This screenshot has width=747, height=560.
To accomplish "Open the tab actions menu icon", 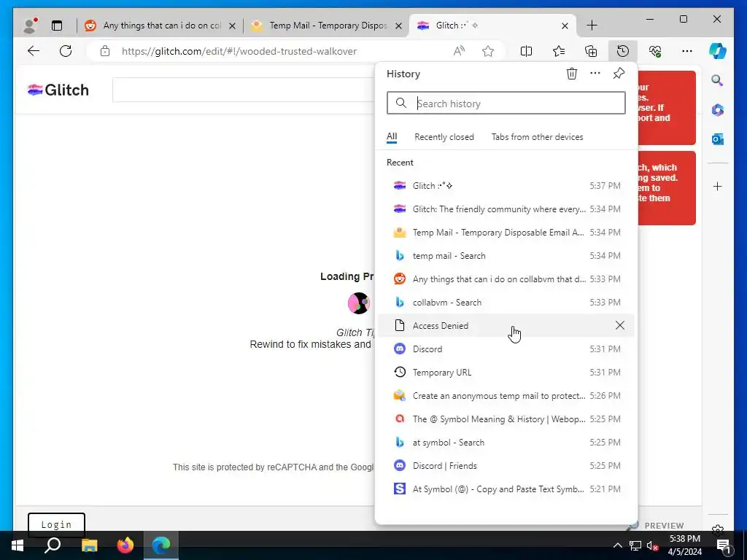I will click(x=57, y=26).
